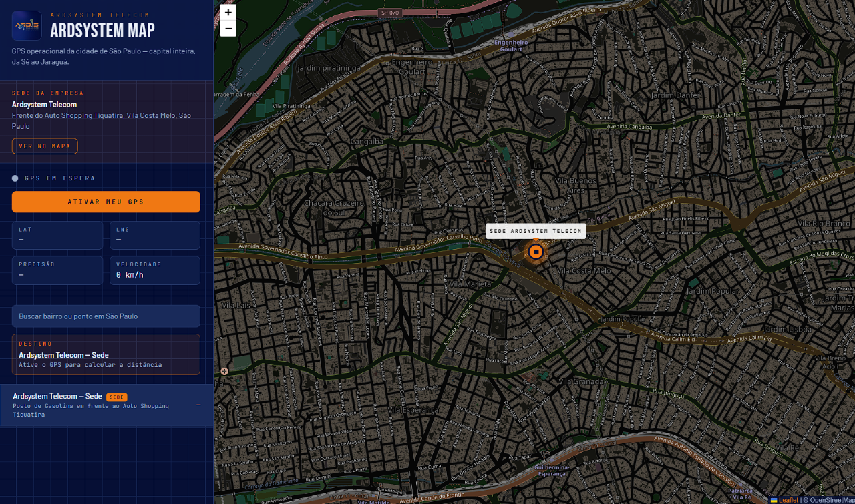
Task: Click the GPS em espera status dot
Action: (x=15, y=178)
